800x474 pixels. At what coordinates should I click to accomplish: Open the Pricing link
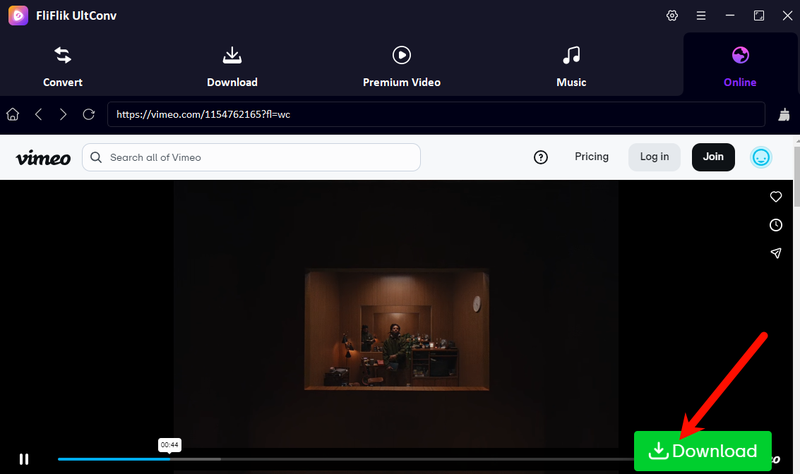click(591, 157)
